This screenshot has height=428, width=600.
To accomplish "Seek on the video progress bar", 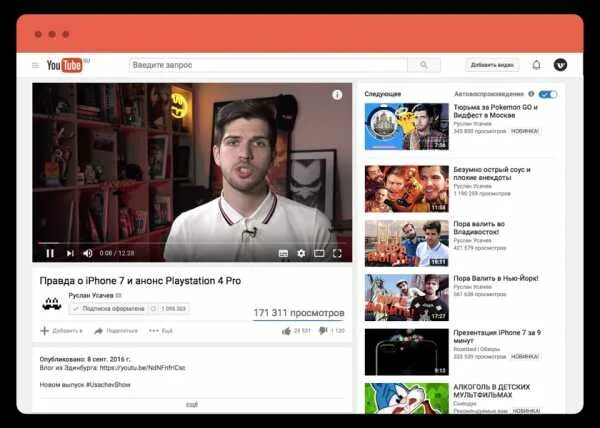I will 192,243.
